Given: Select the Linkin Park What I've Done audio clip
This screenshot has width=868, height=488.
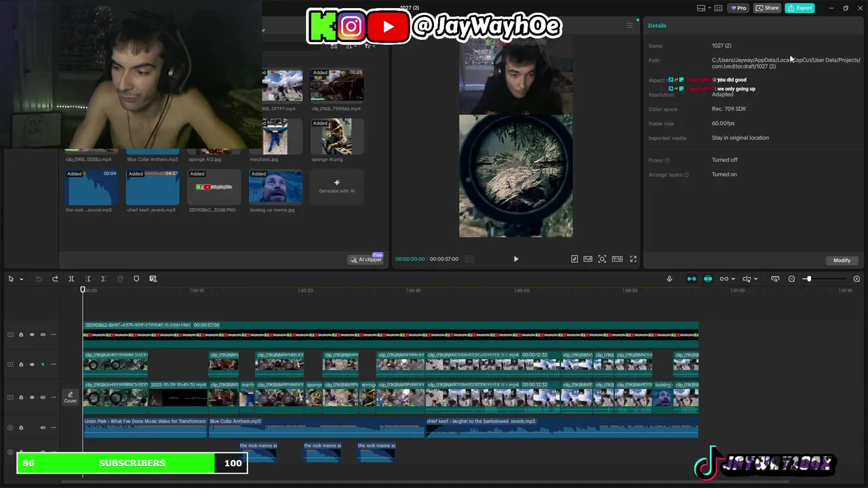Looking at the screenshot, I should 145,427.
